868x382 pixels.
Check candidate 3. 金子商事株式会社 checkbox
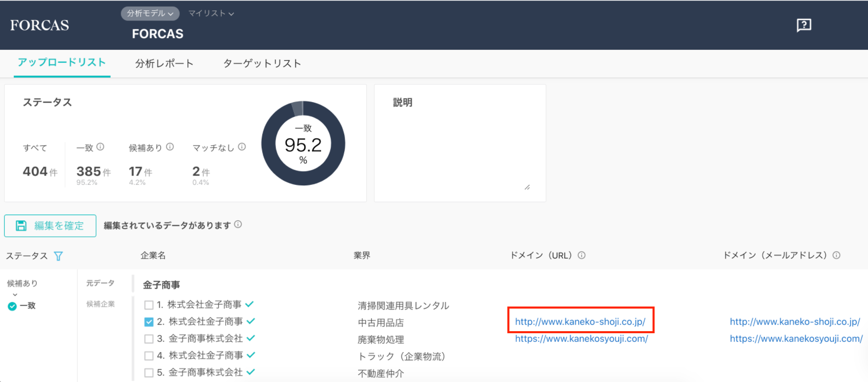(x=149, y=339)
